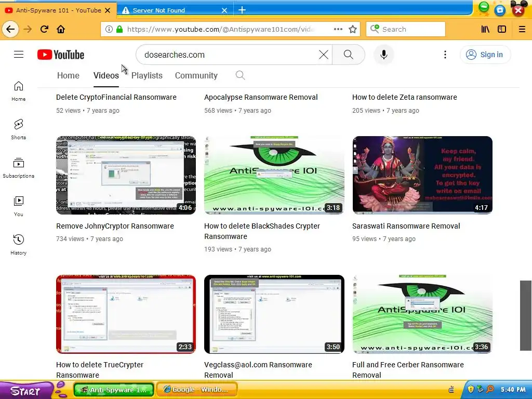Submit search with magnifier button
Screen dimensions: 532x399
349,54
